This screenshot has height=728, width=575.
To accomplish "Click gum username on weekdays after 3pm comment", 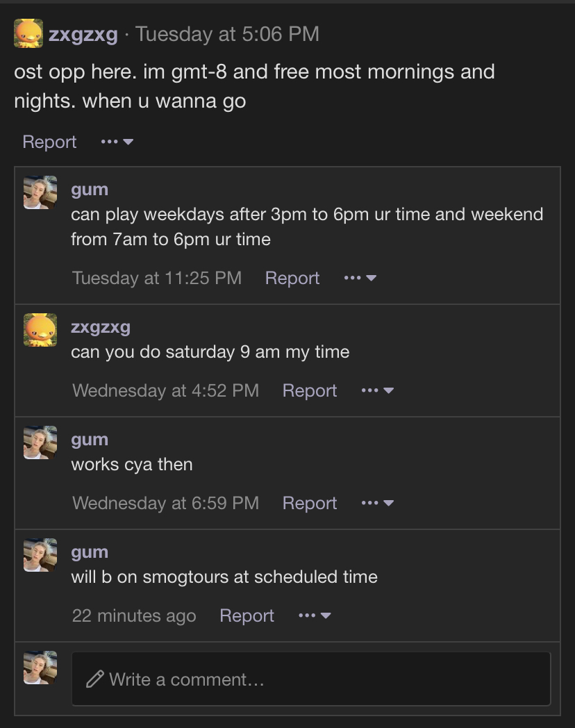I will pos(90,190).
